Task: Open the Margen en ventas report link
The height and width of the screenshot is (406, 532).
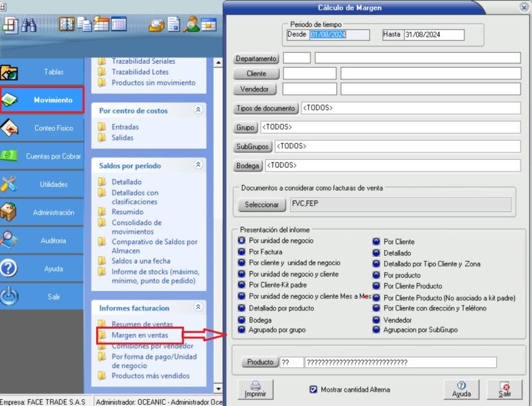Action: pyautogui.click(x=140, y=335)
